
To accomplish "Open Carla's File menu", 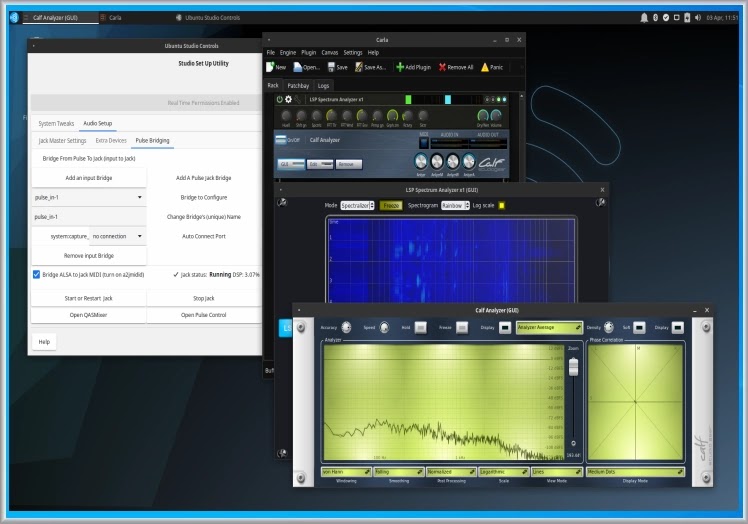I will [x=270, y=52].
